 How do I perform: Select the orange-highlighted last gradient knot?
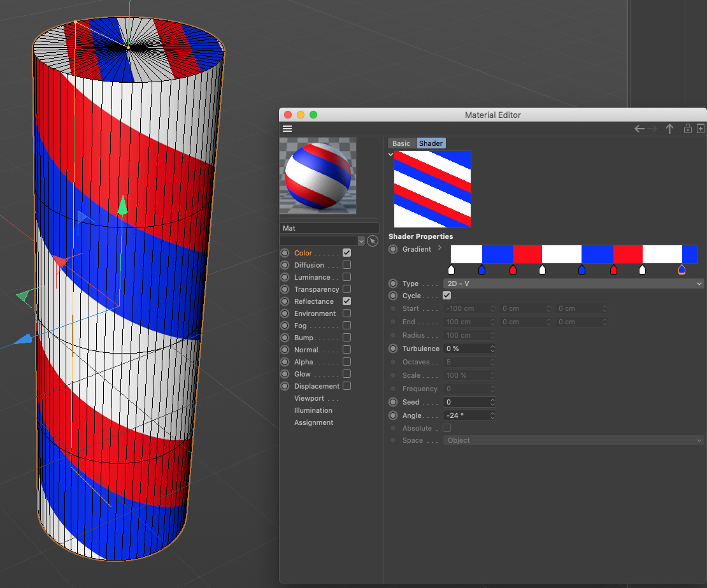tap(682, 269)
